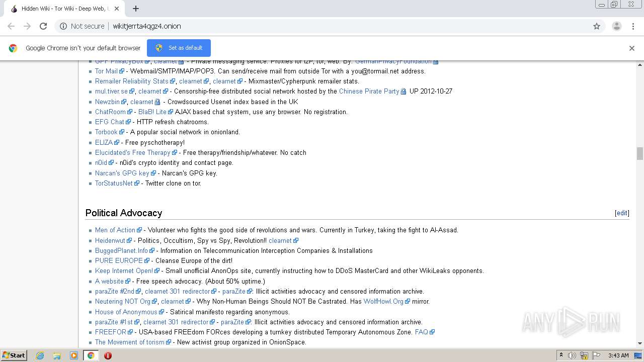Open the BlaB! Lite link

point(152,112)
